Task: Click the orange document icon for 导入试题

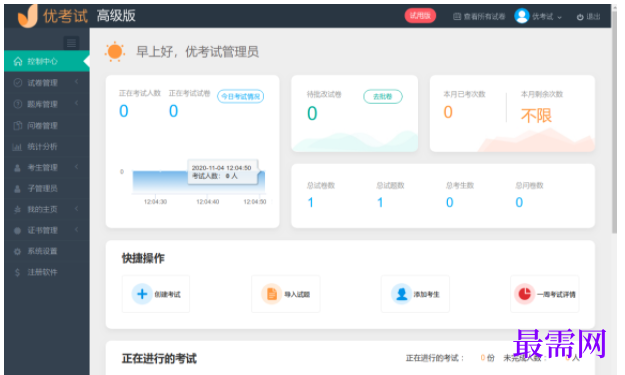Action: (x=271, y=294)
